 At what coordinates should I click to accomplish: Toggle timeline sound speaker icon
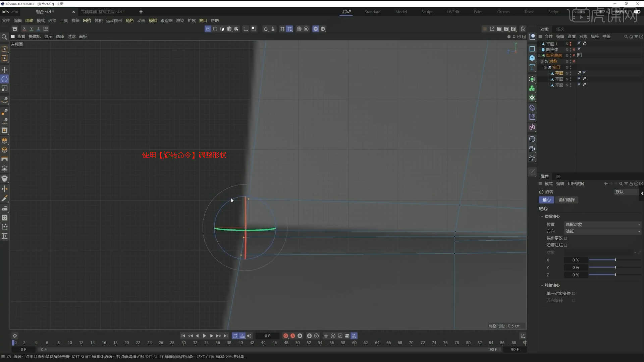coord(249,336)
